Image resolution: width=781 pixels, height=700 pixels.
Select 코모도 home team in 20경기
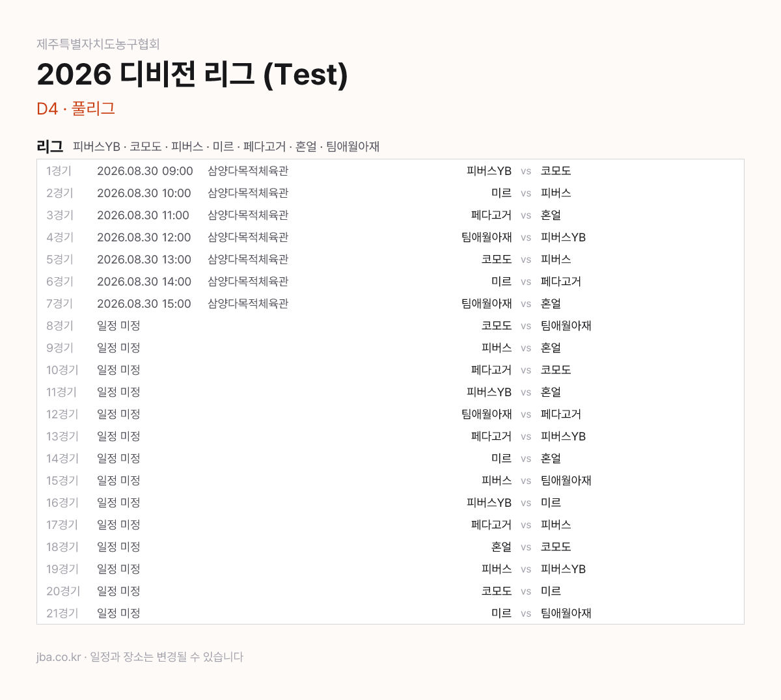pos(497,591)
